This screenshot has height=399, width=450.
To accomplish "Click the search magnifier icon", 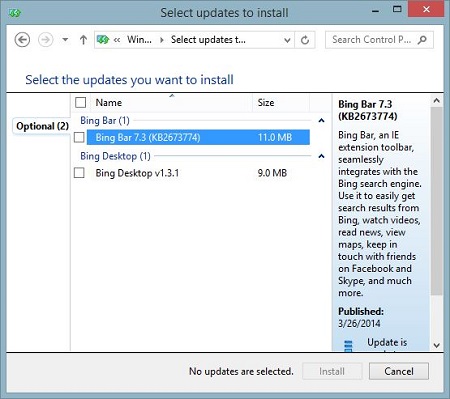I will pyautogui.click(x=422, y=40).
